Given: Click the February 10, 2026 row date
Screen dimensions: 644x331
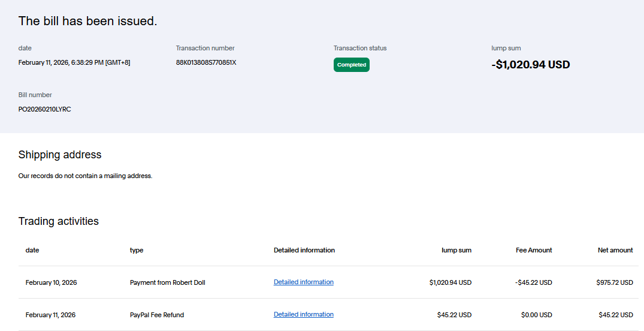Looking at the screenshot, I should point(51,282).
